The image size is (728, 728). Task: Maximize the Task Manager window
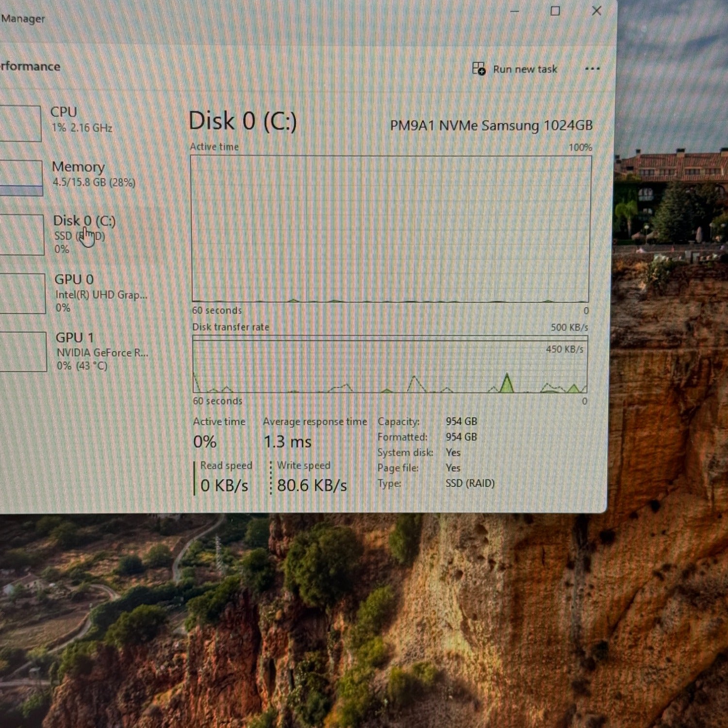(x=555, y=11)
